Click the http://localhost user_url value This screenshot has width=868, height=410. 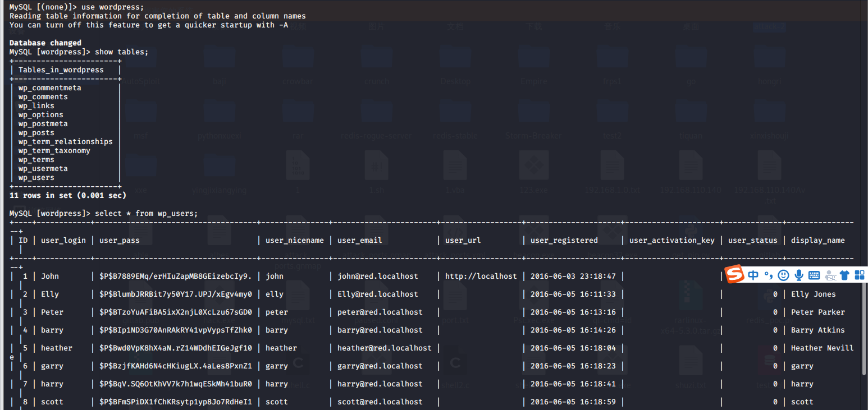point(481,276)
